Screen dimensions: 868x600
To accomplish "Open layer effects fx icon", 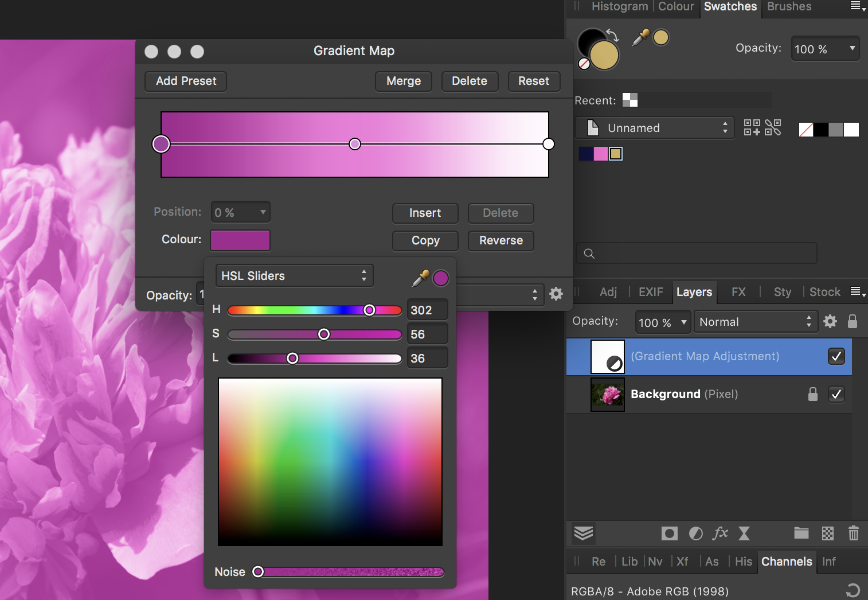I will click(x=720, y=533).
